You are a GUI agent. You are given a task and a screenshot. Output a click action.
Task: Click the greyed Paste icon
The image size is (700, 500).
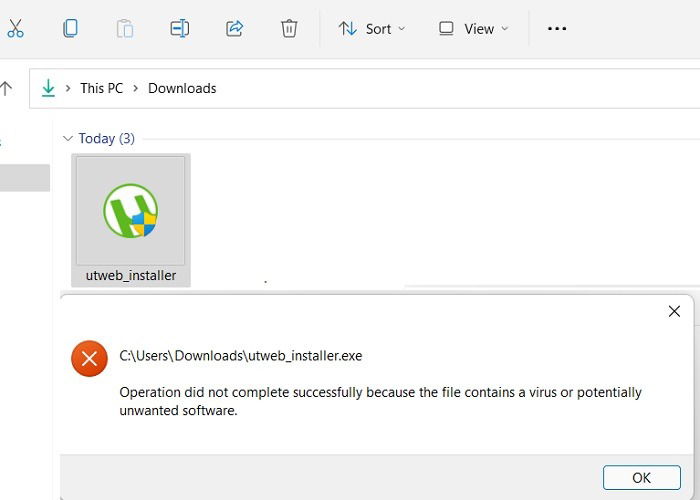125,29
